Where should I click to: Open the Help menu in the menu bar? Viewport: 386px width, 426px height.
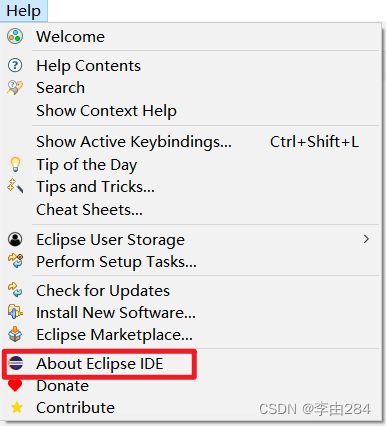click(x=24, y=11)
